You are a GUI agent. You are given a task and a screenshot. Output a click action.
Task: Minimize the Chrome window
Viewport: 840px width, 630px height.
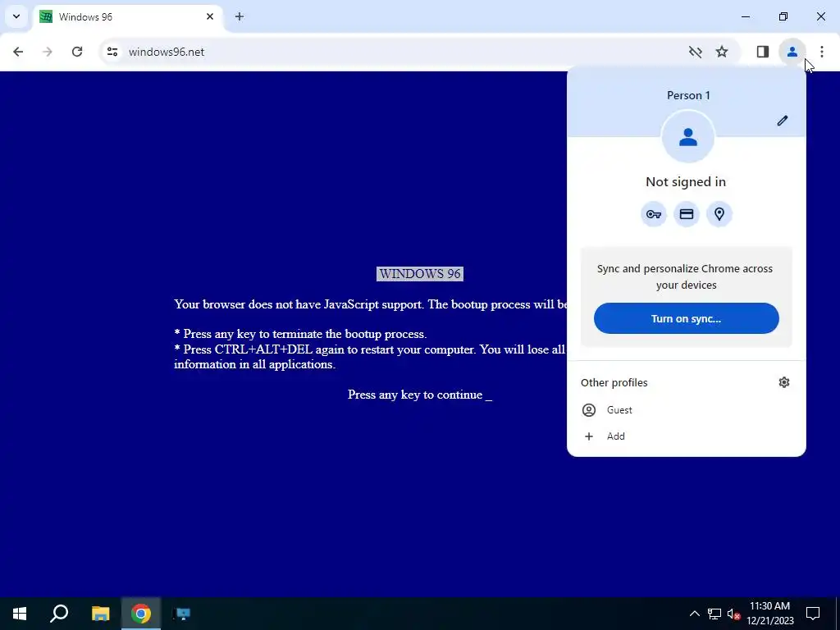(x=746, y=16)
